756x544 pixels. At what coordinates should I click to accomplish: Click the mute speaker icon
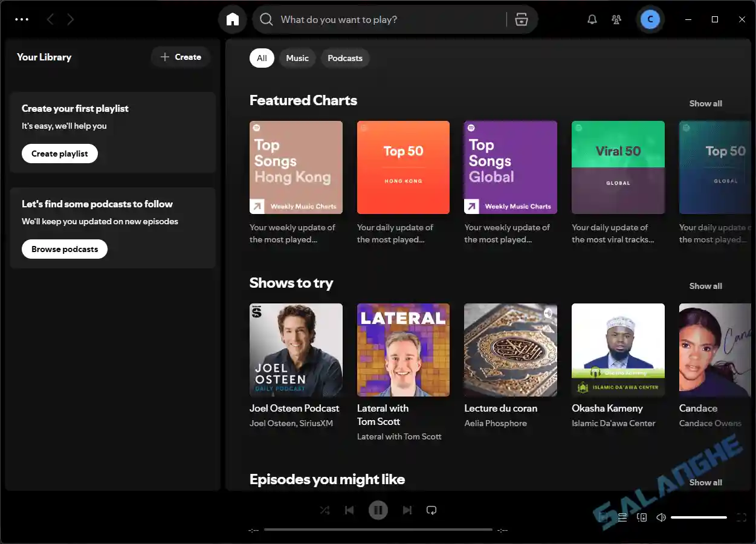661,517
